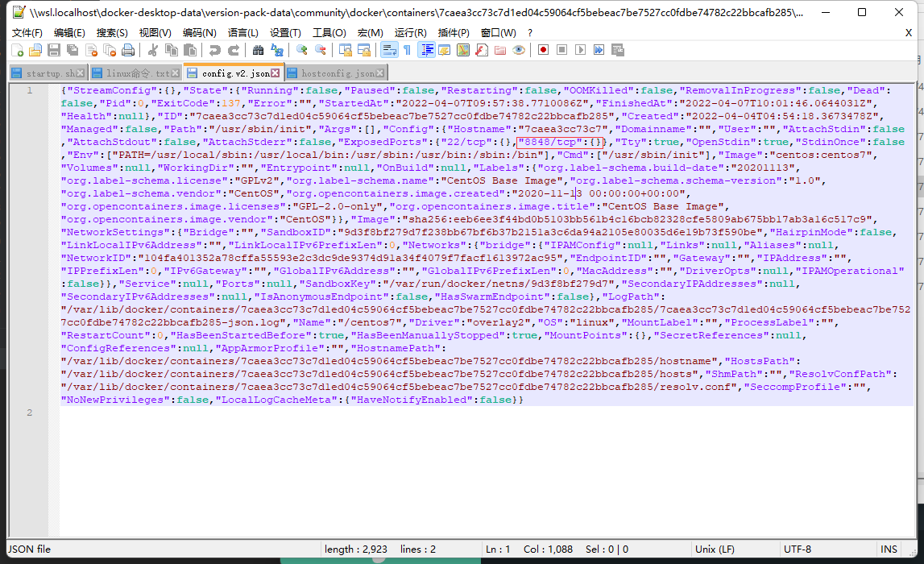Zoom out with magnifier minus icon
Viewport: 924px width, 564px height.
[x=321, y=50]
